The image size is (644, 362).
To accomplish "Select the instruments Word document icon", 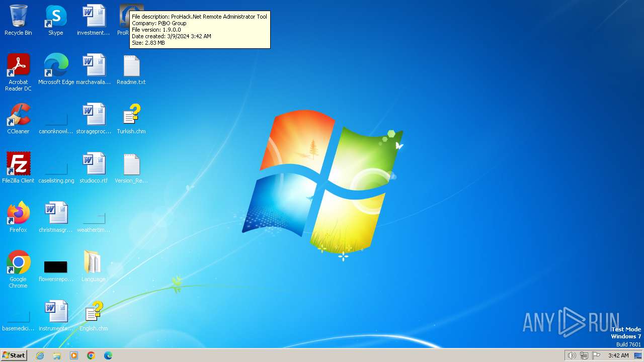I will pos(56,316).
